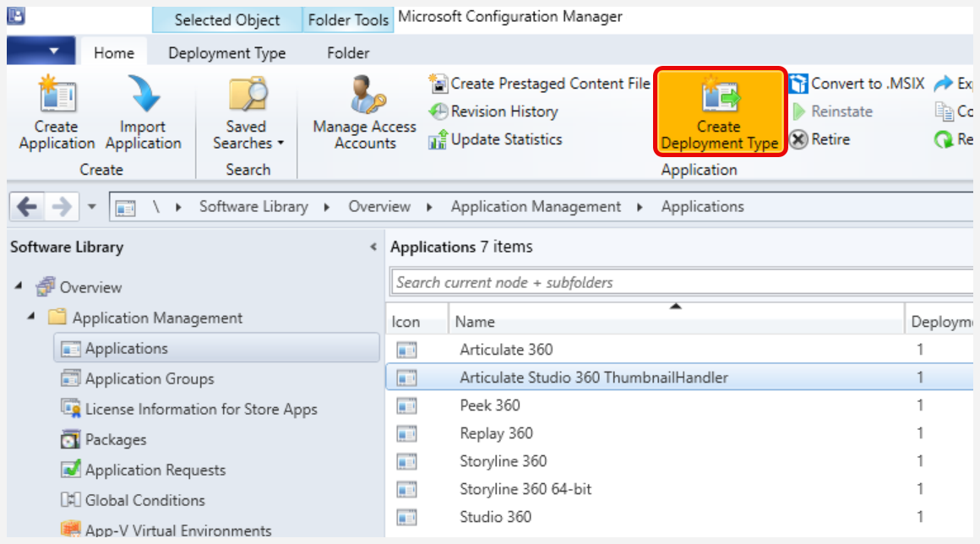
Task: Switch to the Folder ribbon tab
Action: [348, 53]
